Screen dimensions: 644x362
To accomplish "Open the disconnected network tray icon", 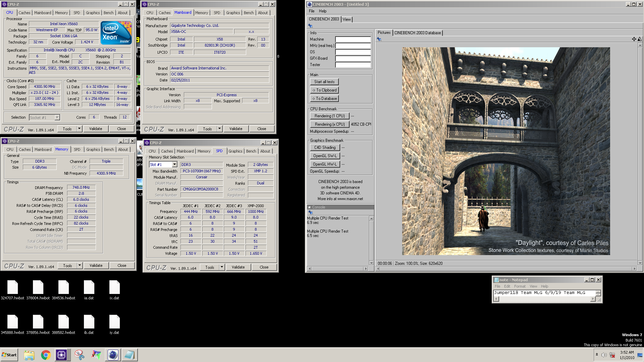I will 612,355.
